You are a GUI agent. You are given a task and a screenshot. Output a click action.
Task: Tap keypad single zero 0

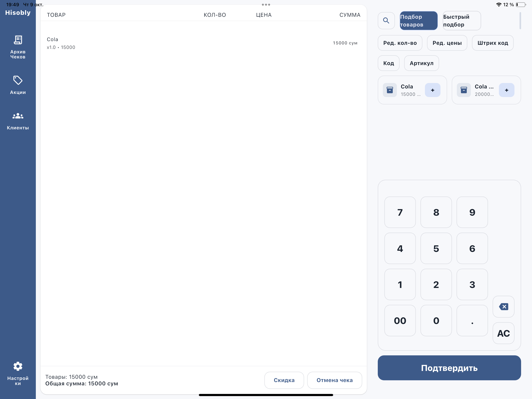pyautogui.click(x=436, y=320)
